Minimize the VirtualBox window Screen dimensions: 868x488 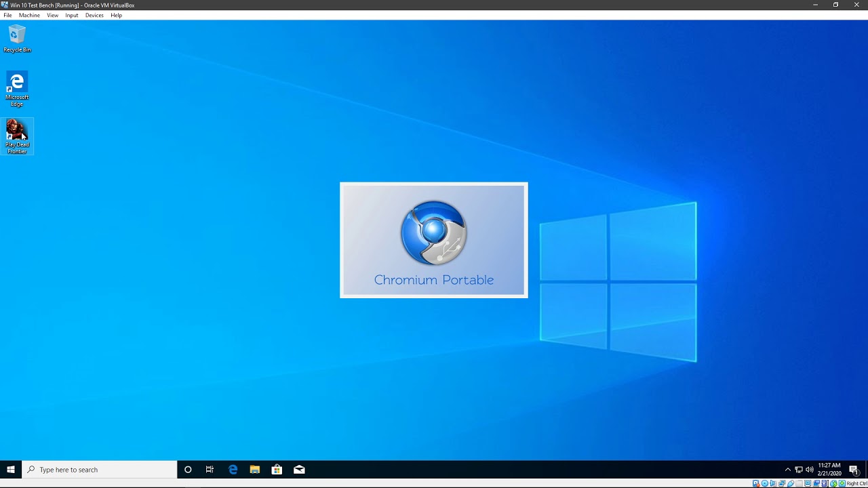click(x=815, y=5)
